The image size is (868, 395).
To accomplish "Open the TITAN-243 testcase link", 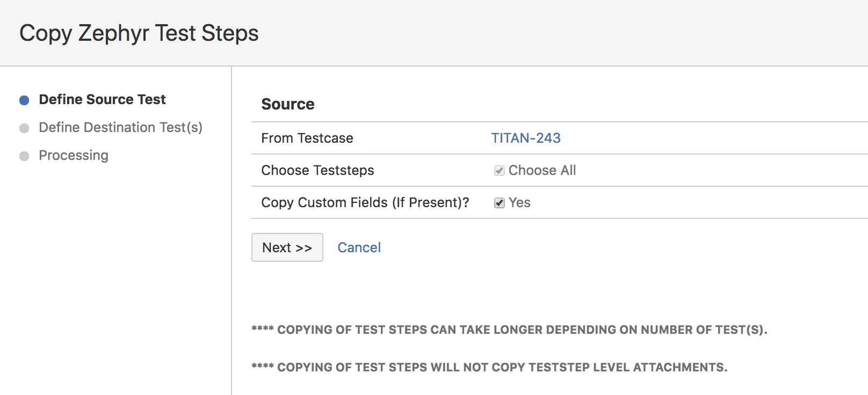I will [526, 138].
